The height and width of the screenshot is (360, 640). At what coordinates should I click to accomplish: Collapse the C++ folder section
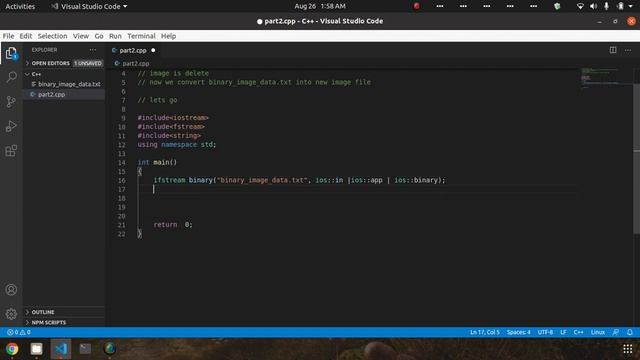point(36,74)
